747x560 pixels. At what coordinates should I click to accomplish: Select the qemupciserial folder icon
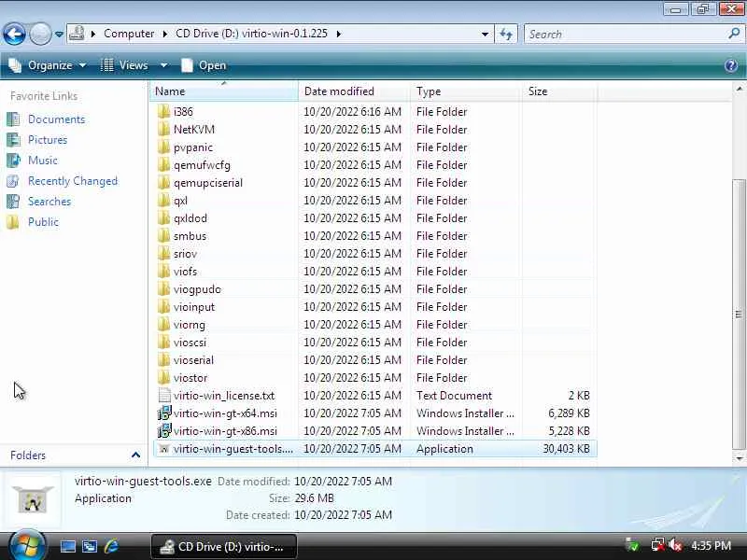(x=164, y=182)
